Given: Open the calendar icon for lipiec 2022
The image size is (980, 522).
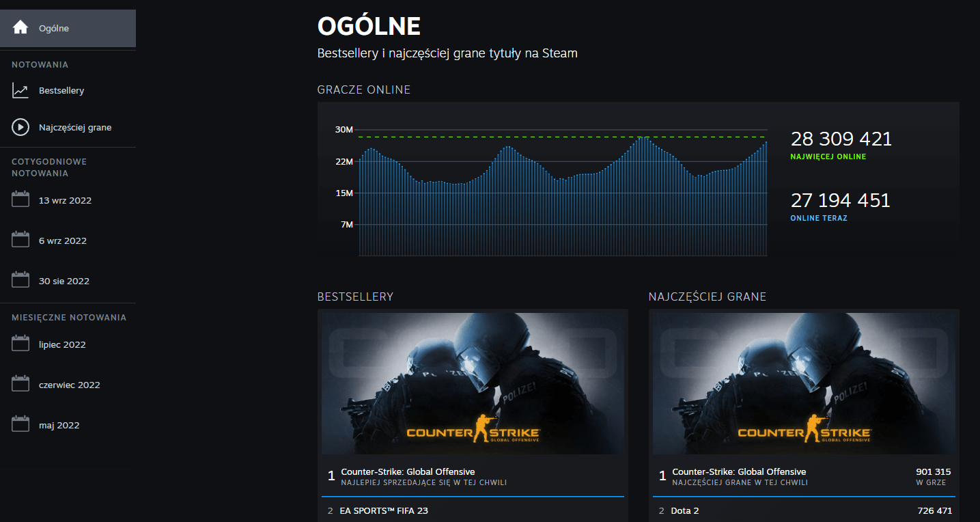Looking at the screenshot, I should click(x=20, y=343).
